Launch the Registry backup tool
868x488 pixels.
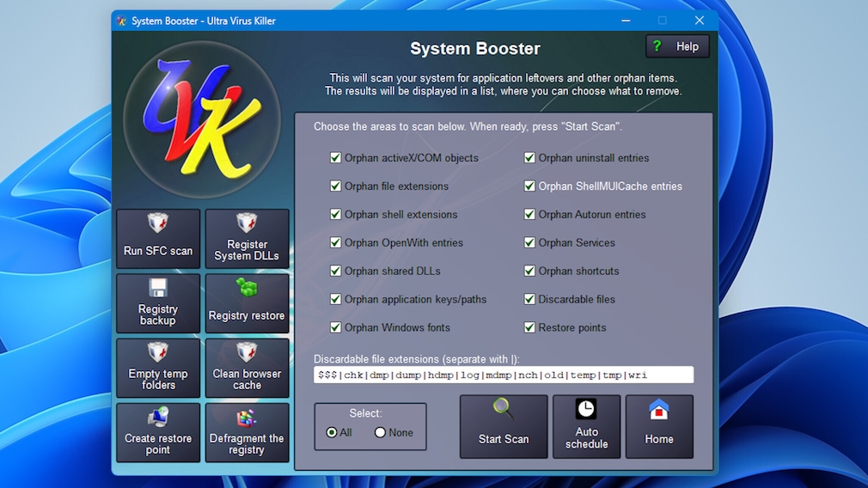158,303
